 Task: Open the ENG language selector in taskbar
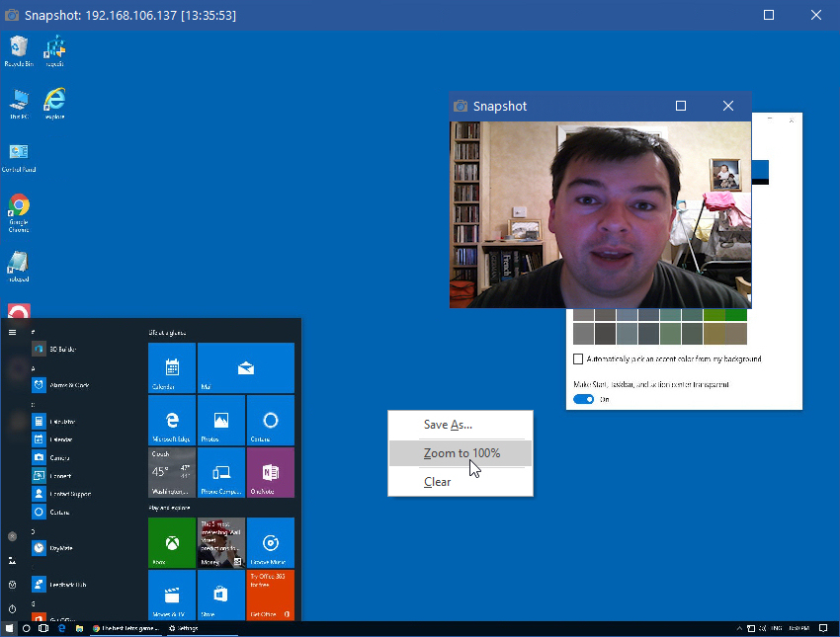[x=777, y=628]
